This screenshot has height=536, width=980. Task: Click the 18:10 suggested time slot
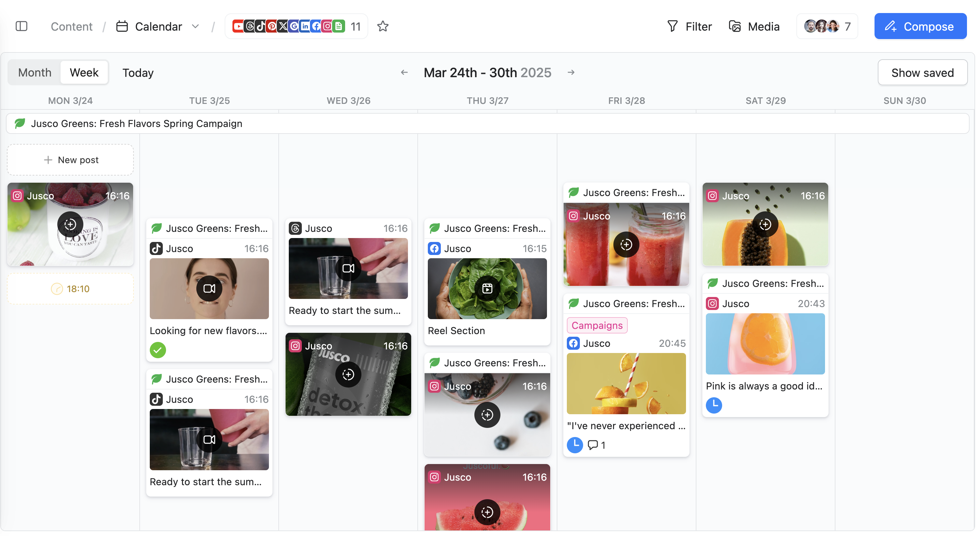(x=70, y=289)
